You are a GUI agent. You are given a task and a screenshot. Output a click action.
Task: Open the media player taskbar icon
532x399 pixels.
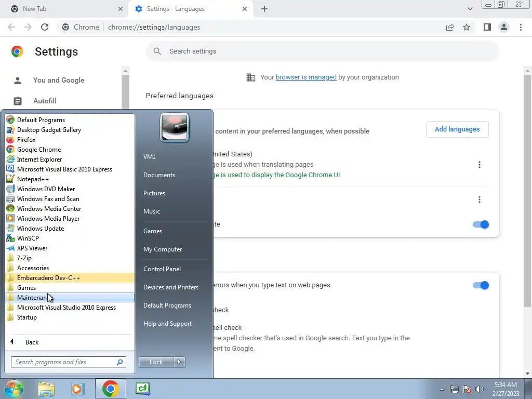tap(77, 389)
